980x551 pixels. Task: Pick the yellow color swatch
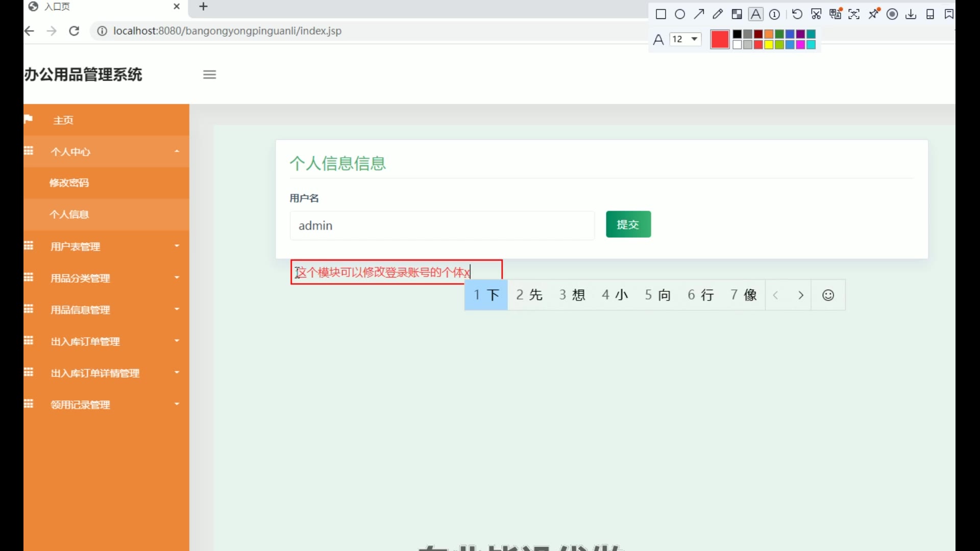click(x=769, y=45)
